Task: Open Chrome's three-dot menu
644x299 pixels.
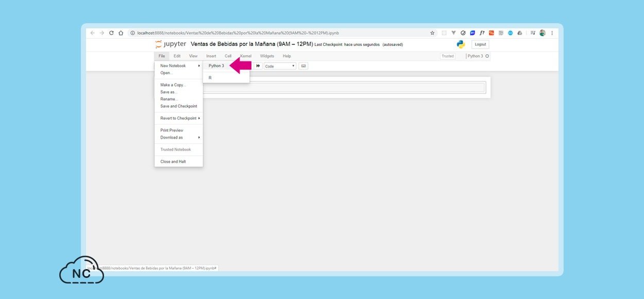Action: [x=552, y=33]
